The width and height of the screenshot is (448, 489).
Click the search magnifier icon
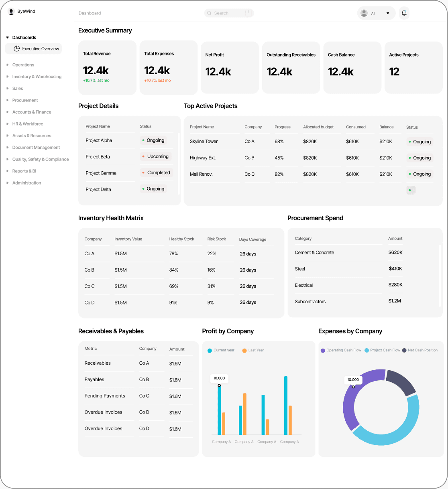209,13
